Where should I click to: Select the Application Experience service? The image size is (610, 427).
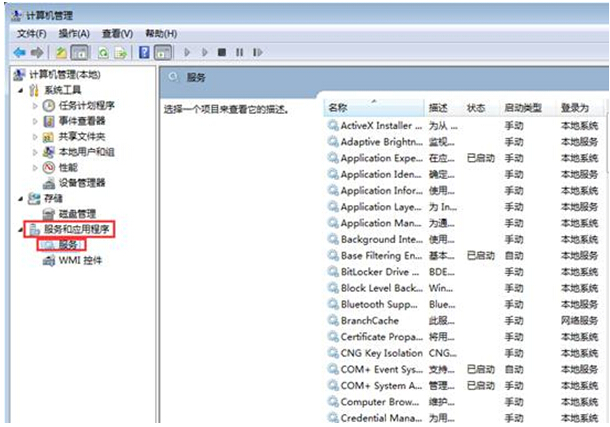(x=463, y=158)
